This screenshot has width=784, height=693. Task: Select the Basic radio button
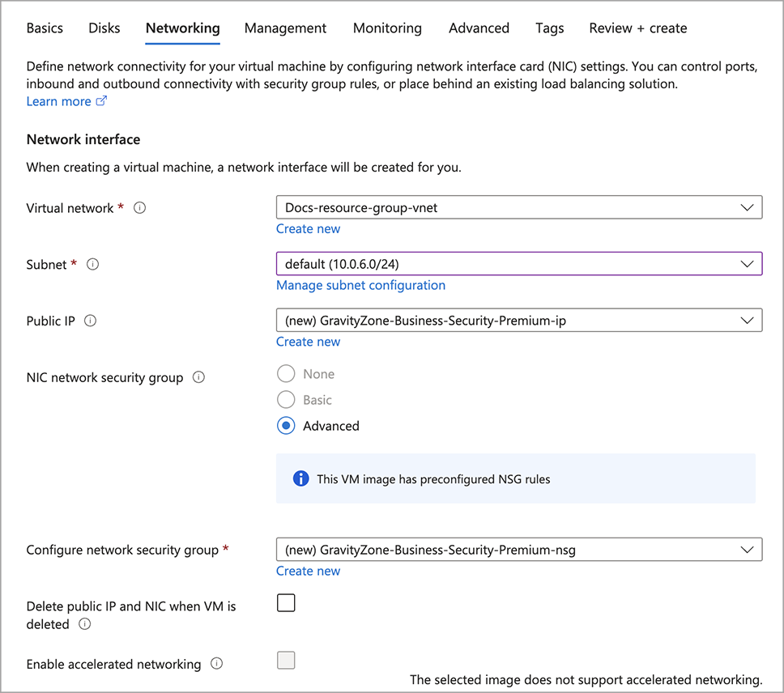[286, 400]
